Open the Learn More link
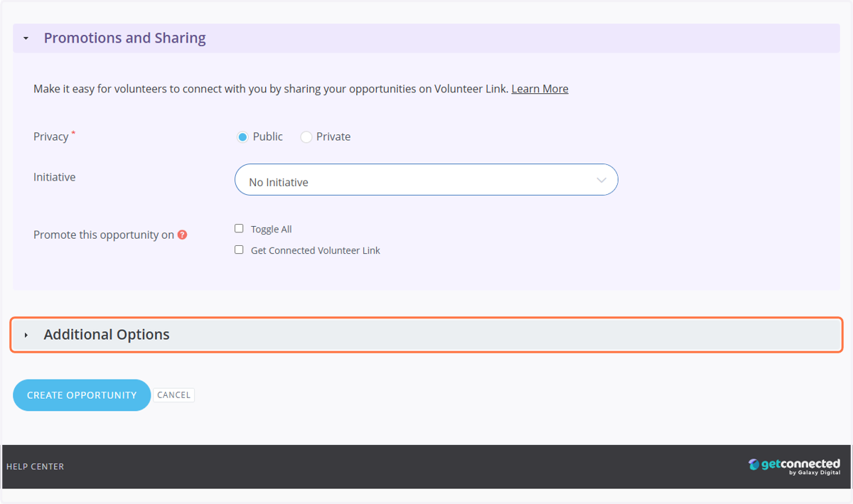The width and height of the screenshot is (853, 504). click(x=540, y=89)
